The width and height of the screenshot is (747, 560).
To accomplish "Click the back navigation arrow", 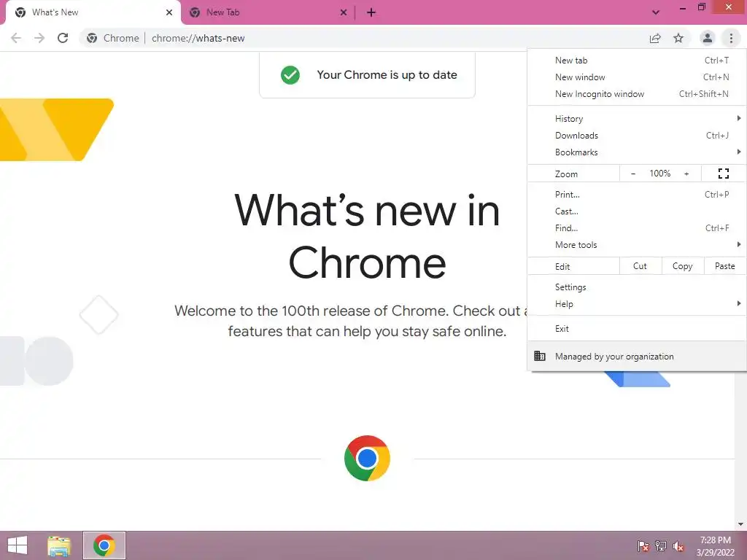I will (x=16, y=38).
